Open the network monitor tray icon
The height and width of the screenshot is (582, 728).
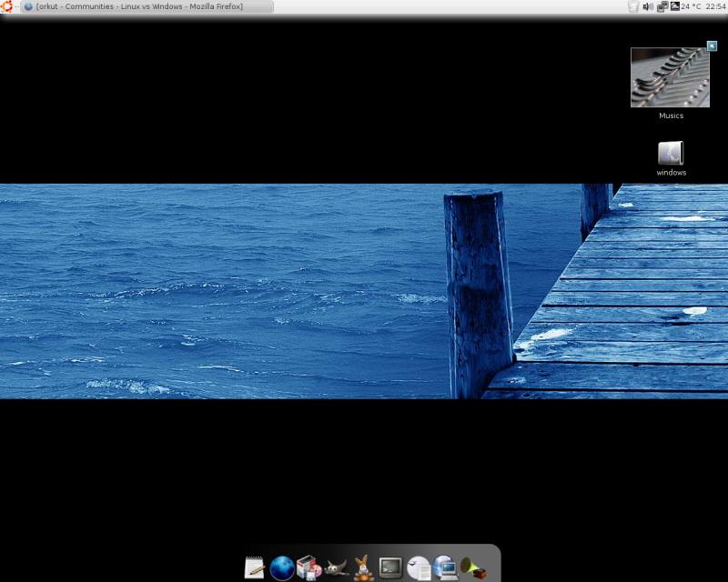coord(662,6)
